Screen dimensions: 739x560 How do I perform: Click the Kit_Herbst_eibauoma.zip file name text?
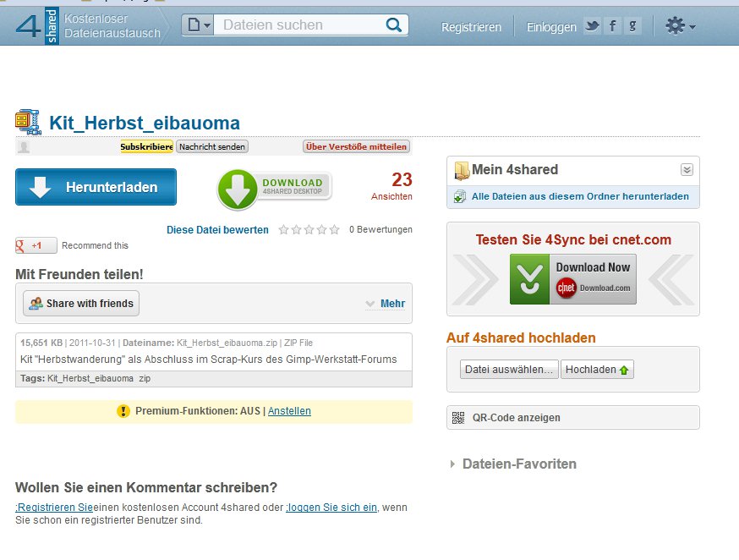click(227, 343)
